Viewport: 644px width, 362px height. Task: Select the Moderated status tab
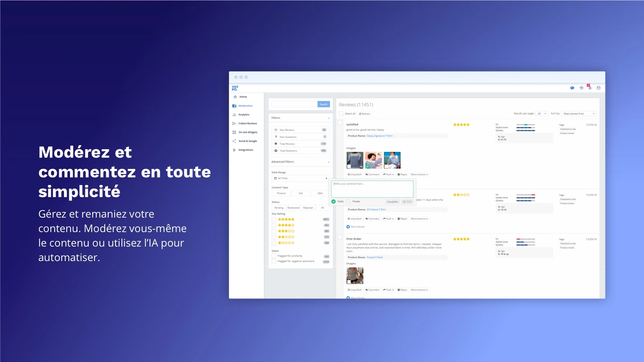[x=293, y=208]
